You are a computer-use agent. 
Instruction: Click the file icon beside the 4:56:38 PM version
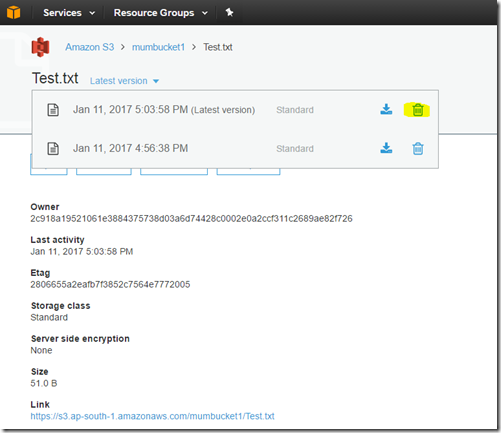point(53,148)
